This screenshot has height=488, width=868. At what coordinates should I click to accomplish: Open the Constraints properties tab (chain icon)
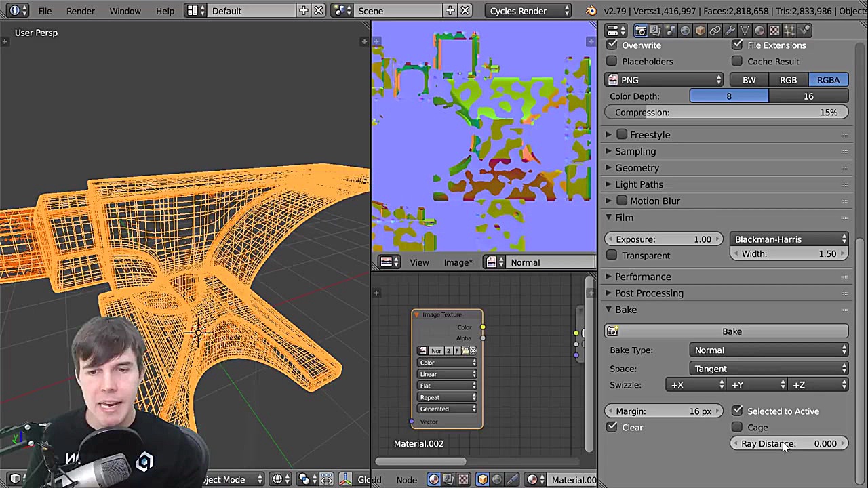[x=715, y=30]
